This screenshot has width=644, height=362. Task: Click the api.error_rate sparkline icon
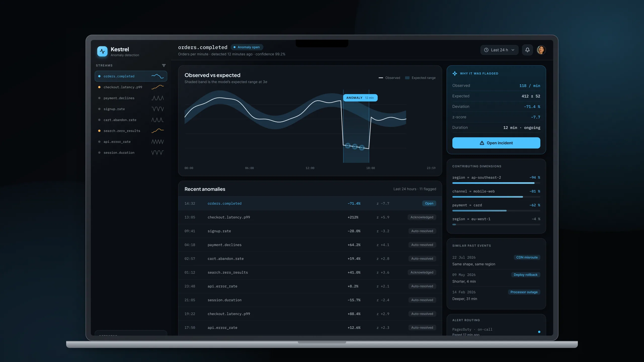click(157, 142)
